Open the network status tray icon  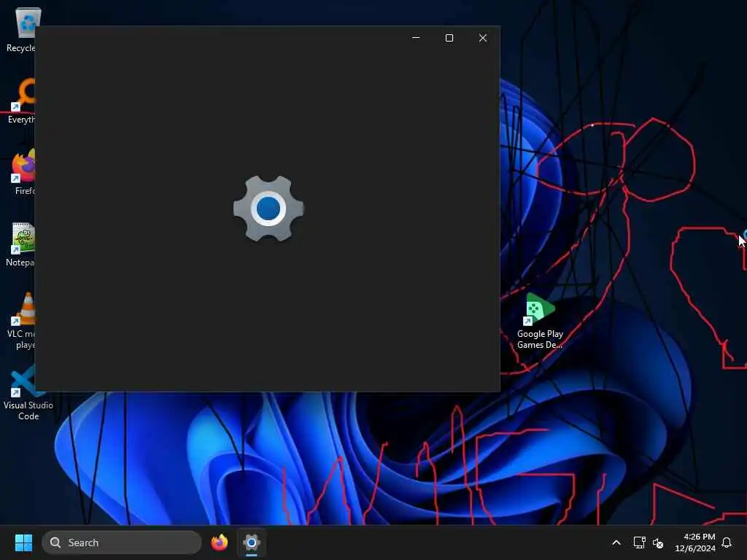(639, 542)
